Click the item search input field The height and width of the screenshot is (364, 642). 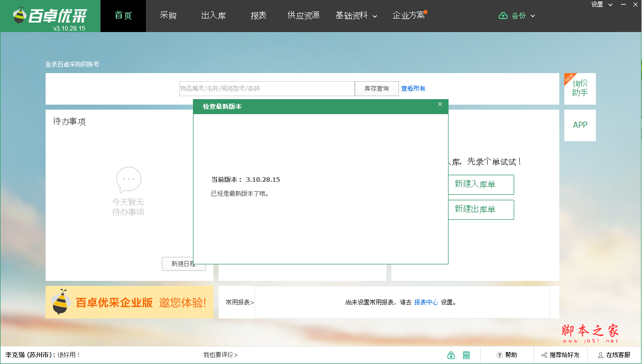coord(267,89)
